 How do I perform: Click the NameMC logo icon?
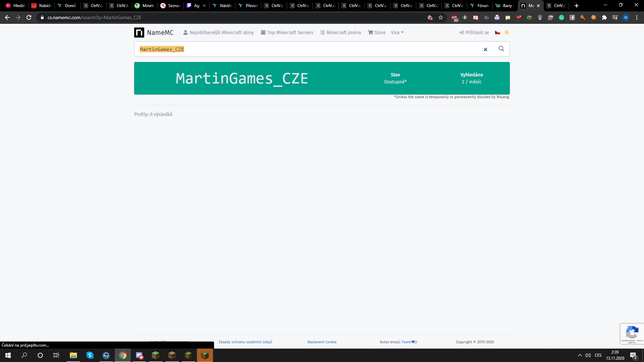139,33
